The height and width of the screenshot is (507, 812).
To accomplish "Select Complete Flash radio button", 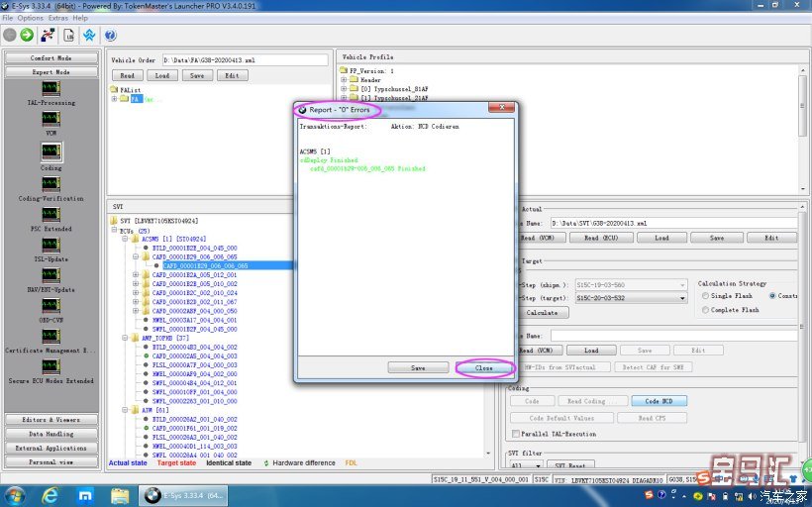I will pyautogui.click(x=705, y=310).
